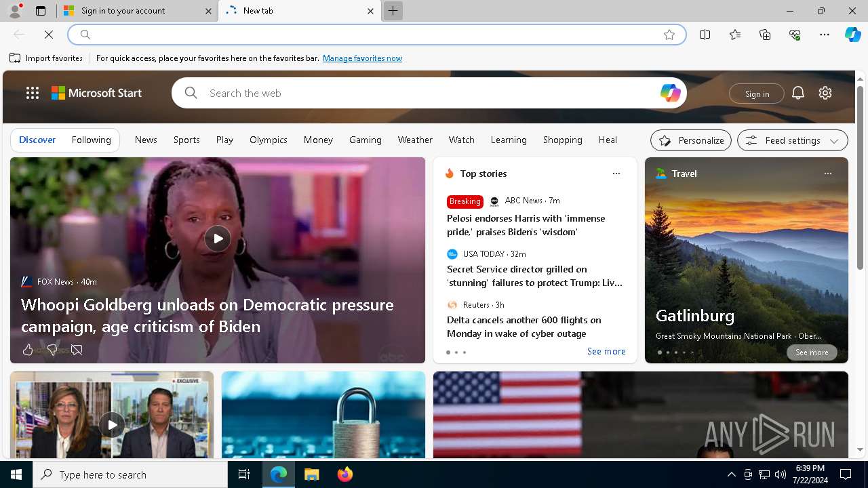This screenshot has width=868, height=488.
Task: Click Manage favorites now link
Action: tap(362, 58)
